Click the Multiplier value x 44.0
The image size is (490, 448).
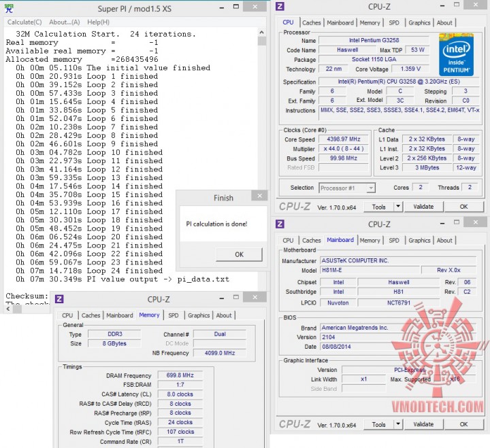[x=344, y=149]
